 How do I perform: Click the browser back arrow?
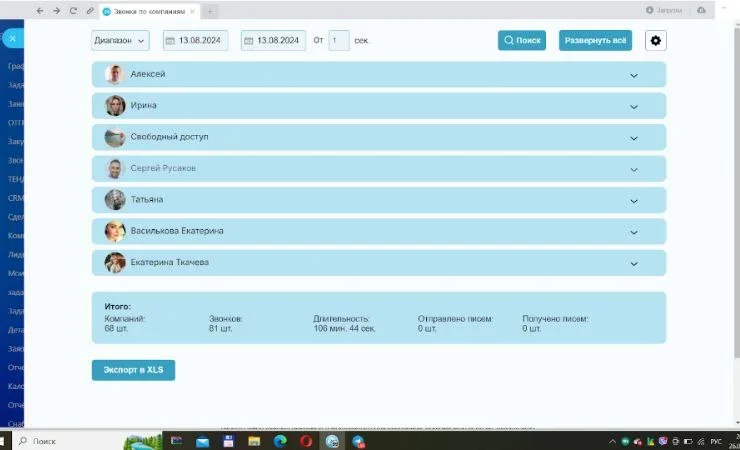click(40, 10)
